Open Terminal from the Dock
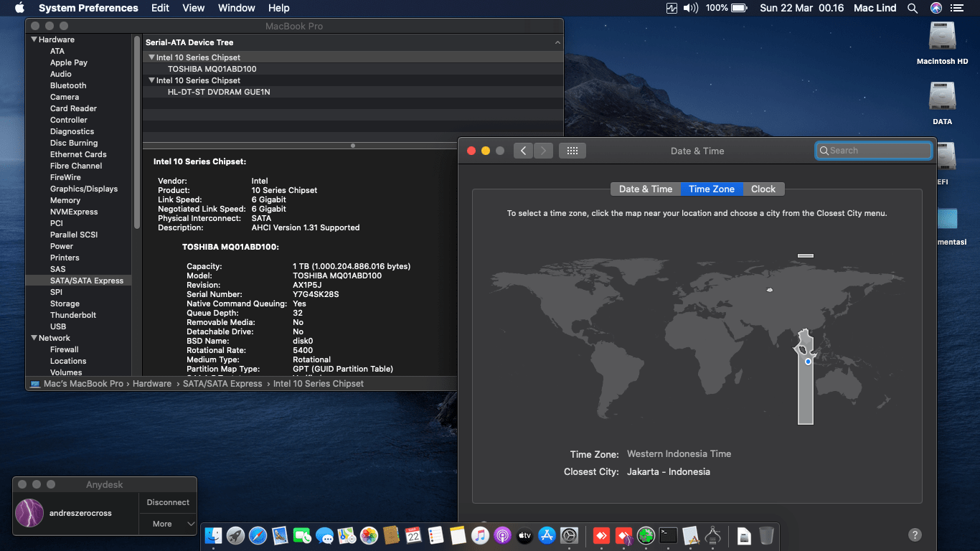980x551 pixels. [669, 535]
